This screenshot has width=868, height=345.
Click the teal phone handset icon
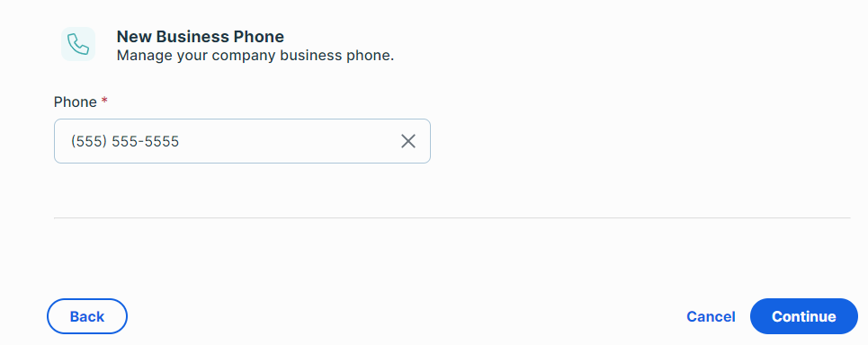click(x=78, y=44)
